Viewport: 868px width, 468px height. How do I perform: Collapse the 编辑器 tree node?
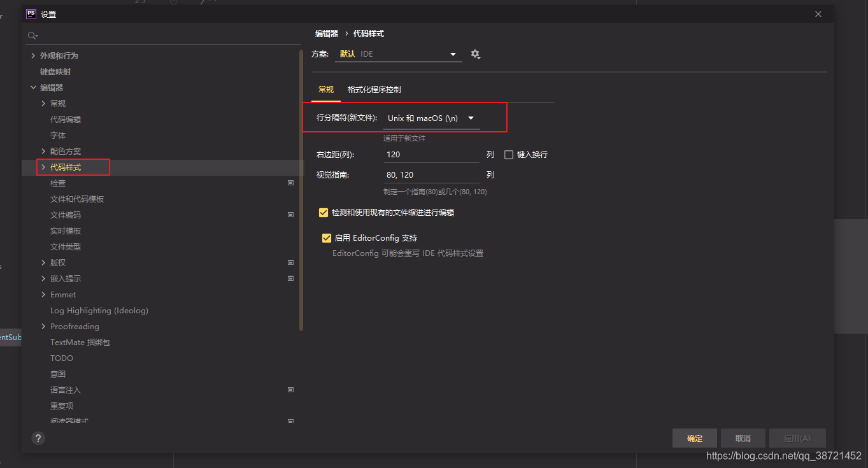(33, 88)
